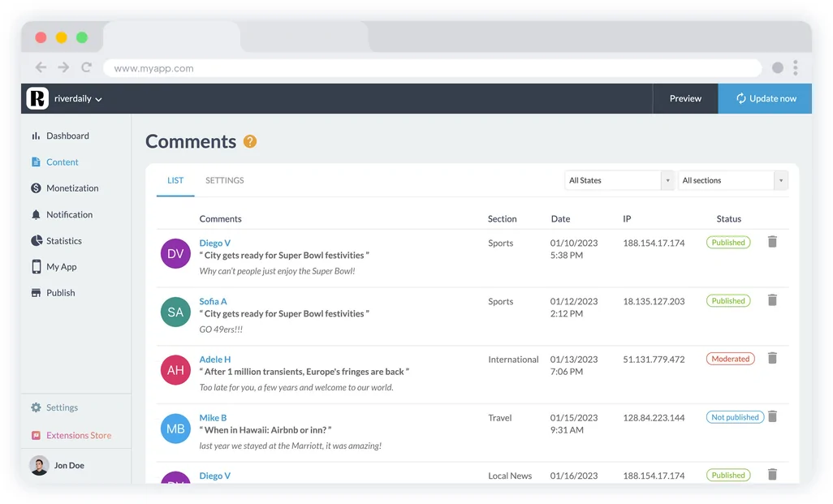833x504 pixels.
Task: Select the LIST tab
Action: pos(175,181)
